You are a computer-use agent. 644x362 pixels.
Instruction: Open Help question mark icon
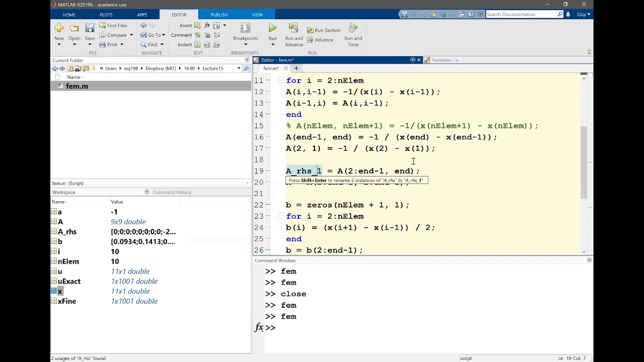(x=471, y=15)
